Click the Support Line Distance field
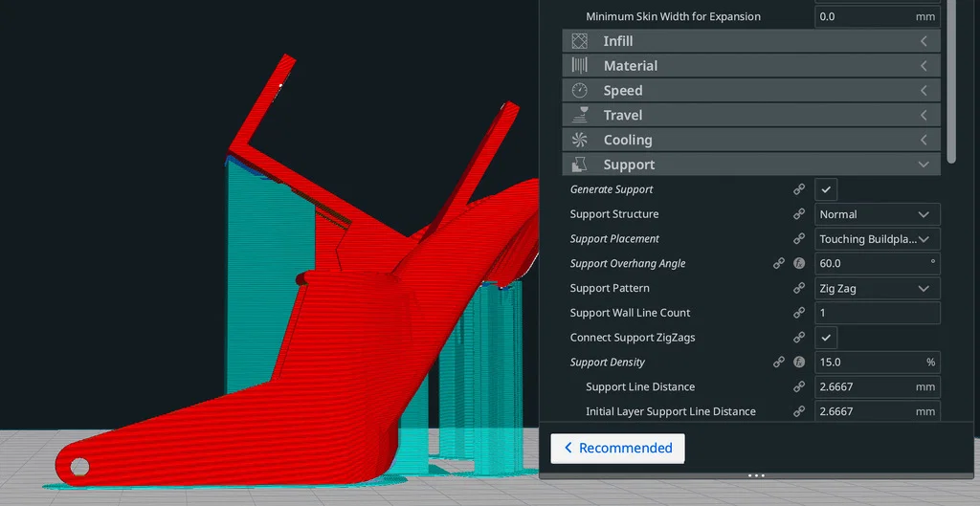Image resolution: width=980 pixels, height=506 pixels. (878, 386)
